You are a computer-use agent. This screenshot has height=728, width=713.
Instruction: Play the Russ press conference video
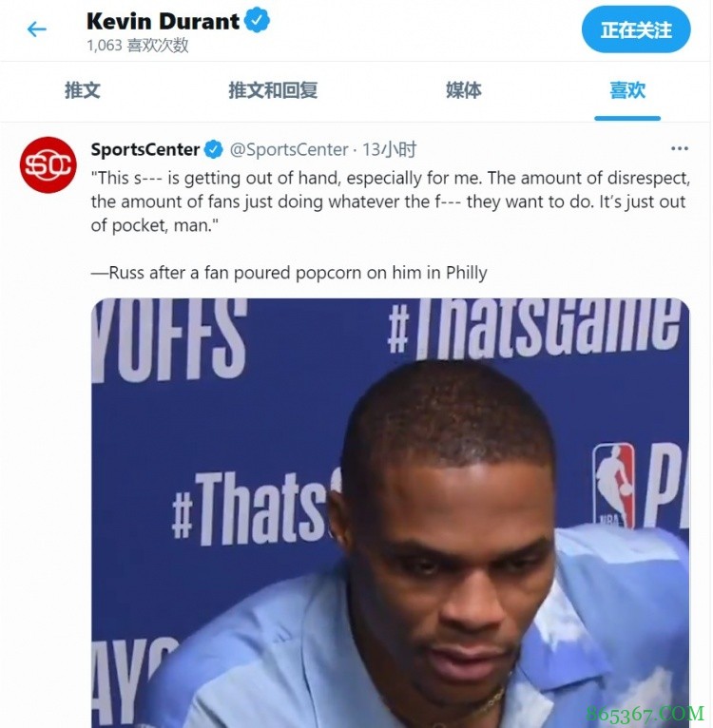pyautogui.click(x=390, y=512)
